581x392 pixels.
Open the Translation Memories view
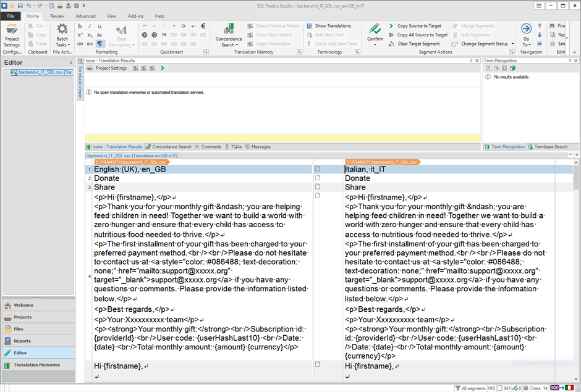point(38,365)
